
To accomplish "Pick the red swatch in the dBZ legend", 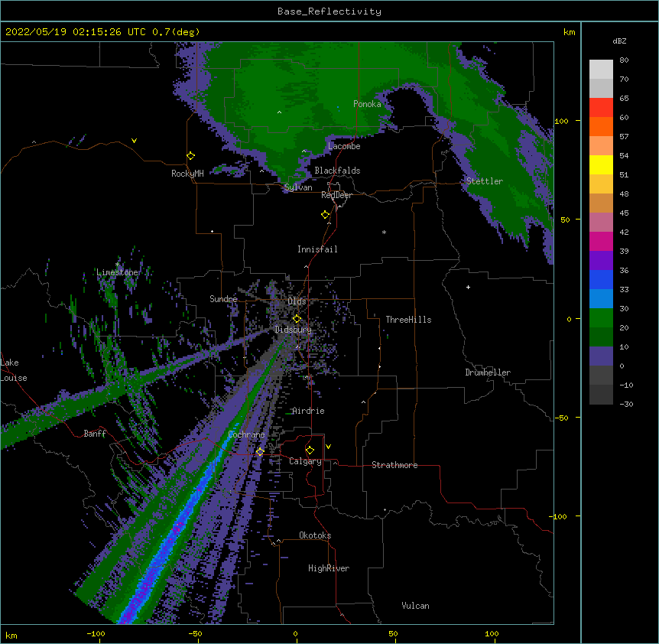I will (x=601, y=108).
